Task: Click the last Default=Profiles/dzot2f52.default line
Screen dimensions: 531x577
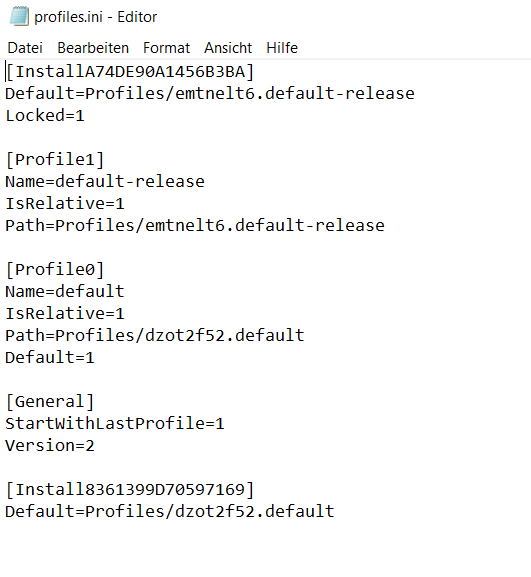Action: click(170, 511)
